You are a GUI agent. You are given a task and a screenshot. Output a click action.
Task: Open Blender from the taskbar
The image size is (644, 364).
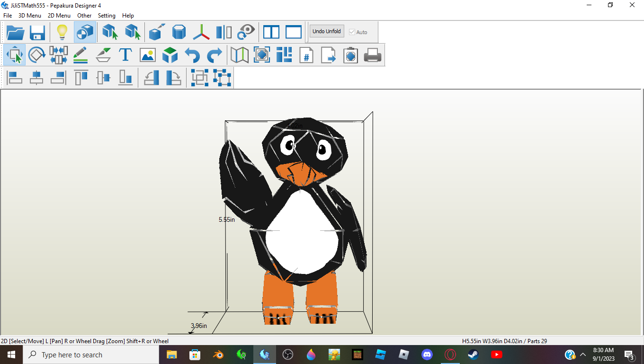point(218,355)
